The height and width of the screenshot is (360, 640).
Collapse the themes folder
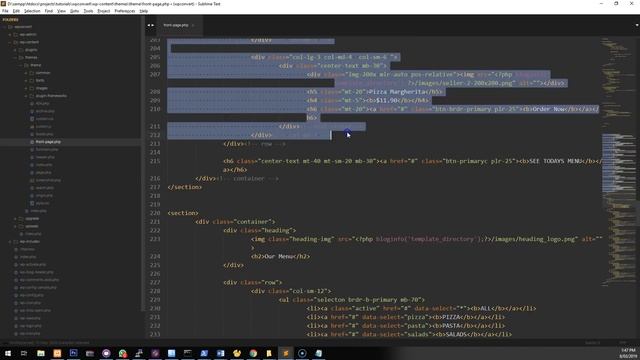coord(16,58)
